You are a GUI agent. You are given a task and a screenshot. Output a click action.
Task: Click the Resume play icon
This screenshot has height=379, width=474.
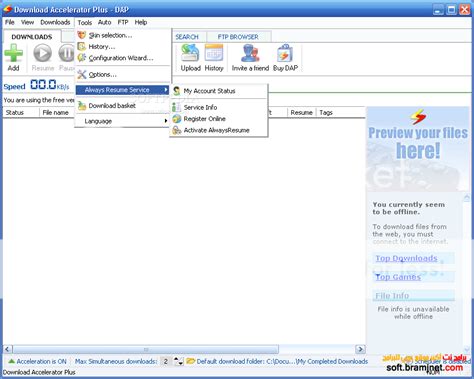tap(43, 53)
